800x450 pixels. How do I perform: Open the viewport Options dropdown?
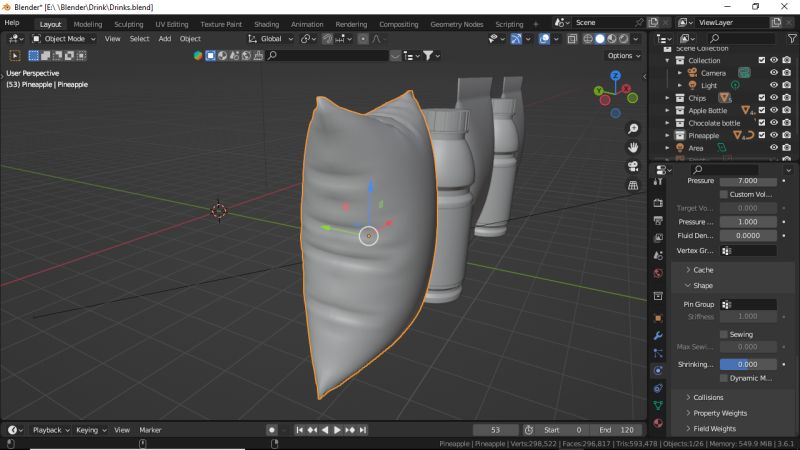(x=623, y=56)
